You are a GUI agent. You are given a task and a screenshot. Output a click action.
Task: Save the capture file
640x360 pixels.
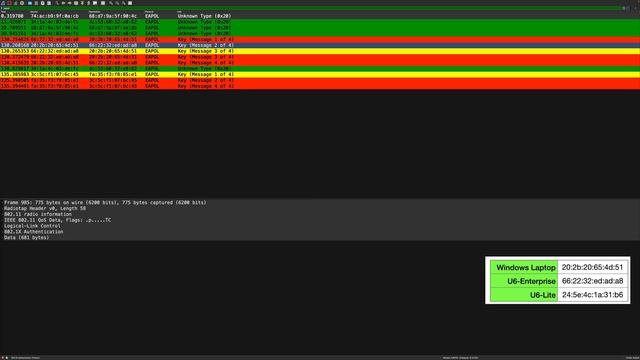click(36, 3)
